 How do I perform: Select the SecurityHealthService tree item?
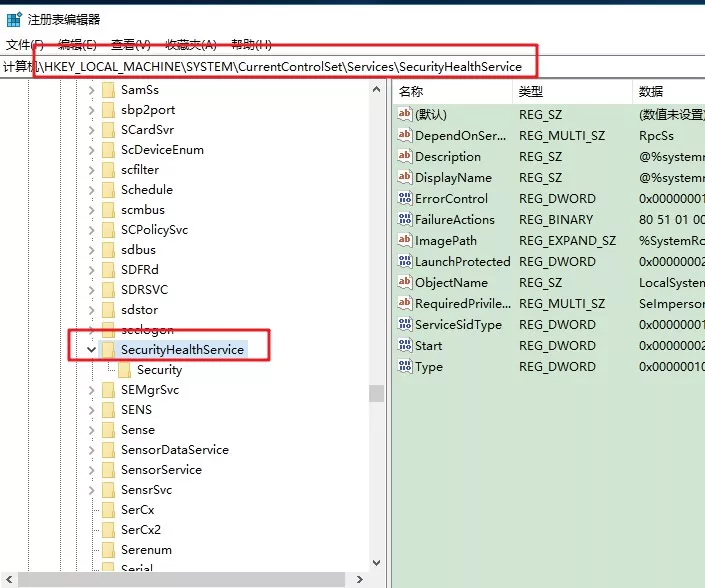pyautogui.click(x=182, y=349)
